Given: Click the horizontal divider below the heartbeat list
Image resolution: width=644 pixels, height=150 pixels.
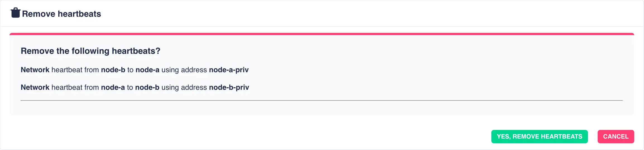Looking at the screenshot, I should tap(321, 100).
